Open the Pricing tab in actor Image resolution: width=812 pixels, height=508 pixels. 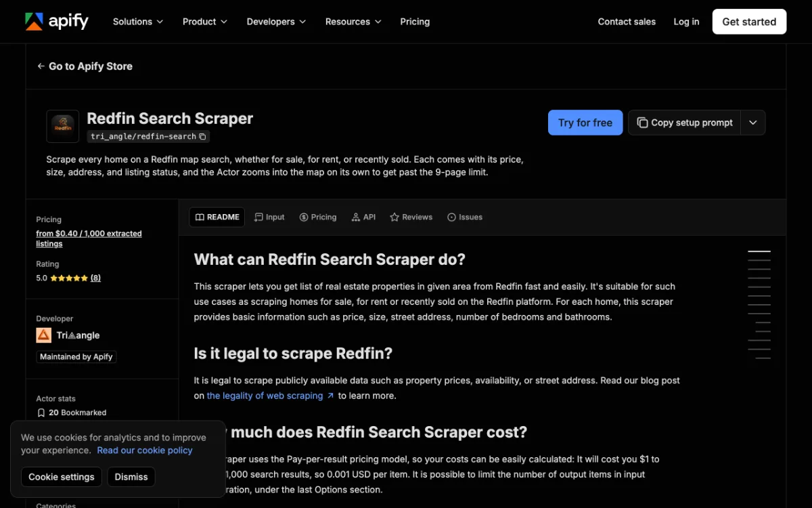tap(318, 217)
